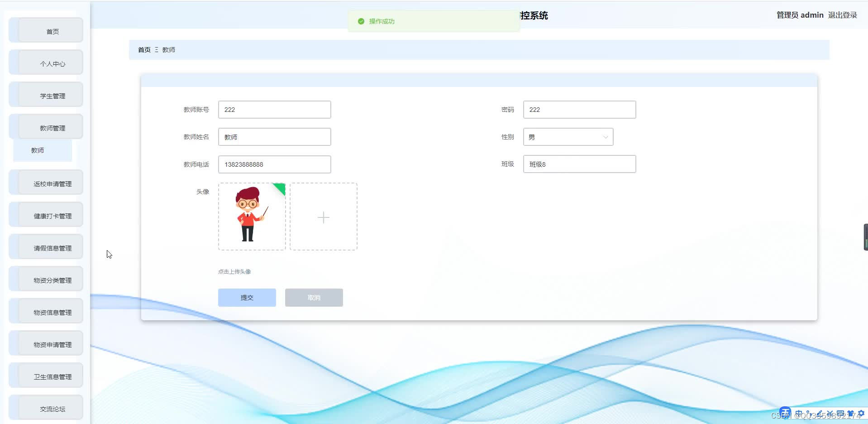
Task: Click the input method logo icon
Action: click(x=785, y=413)
